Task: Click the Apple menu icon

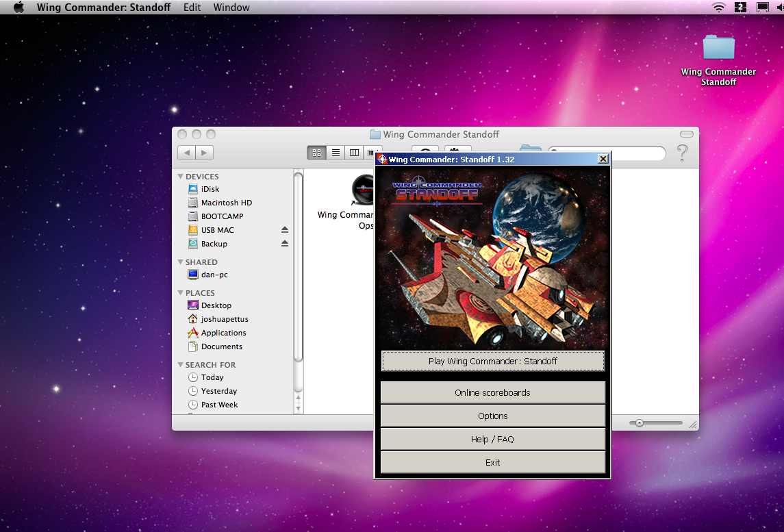Action: [18, 8]
